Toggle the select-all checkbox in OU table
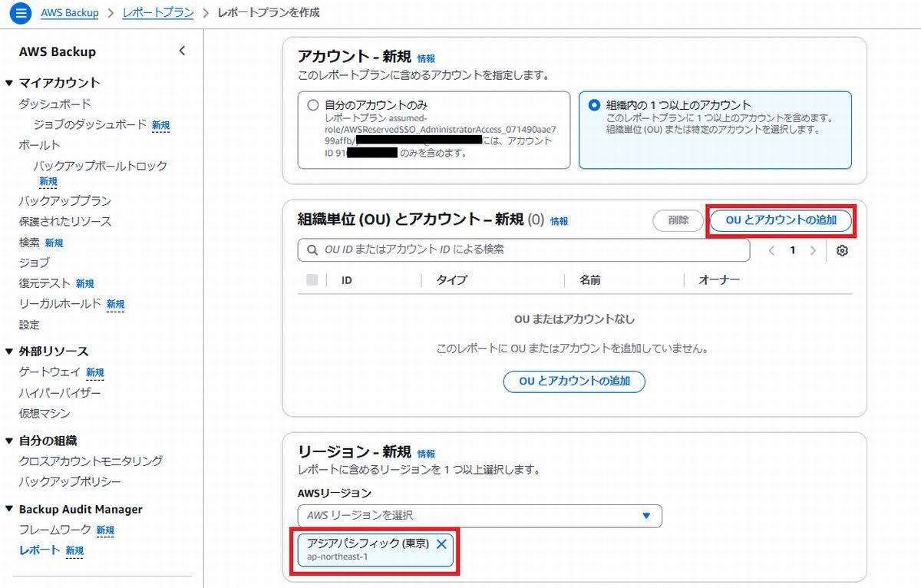 312,280
